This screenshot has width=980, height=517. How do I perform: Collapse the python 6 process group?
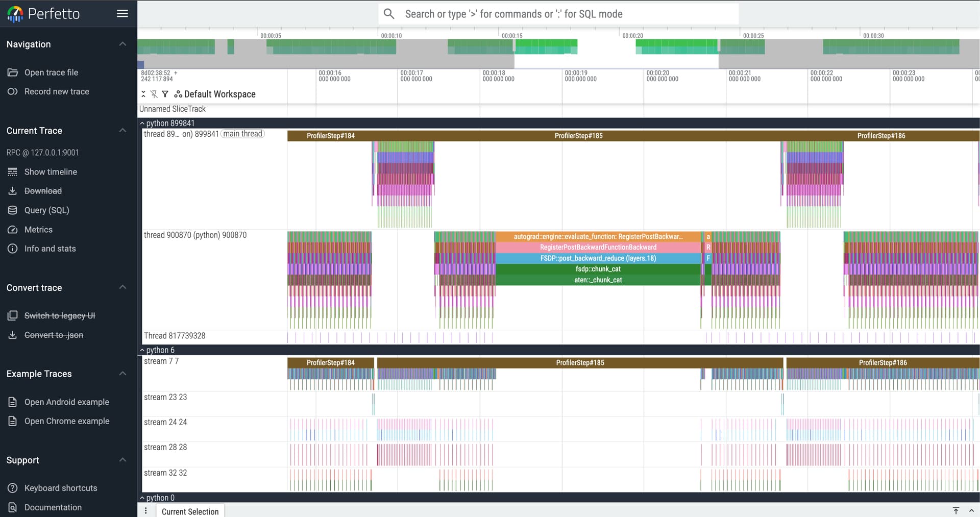click(142, 350)
